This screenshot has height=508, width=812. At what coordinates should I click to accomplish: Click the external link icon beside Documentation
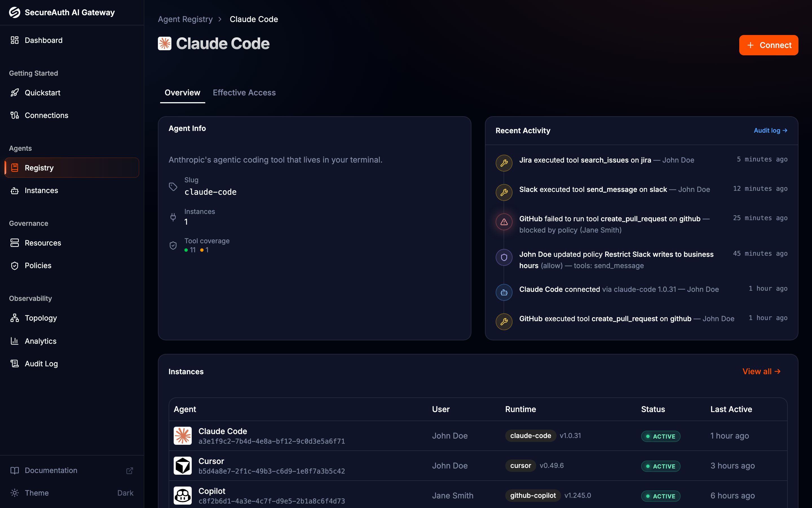129,470
